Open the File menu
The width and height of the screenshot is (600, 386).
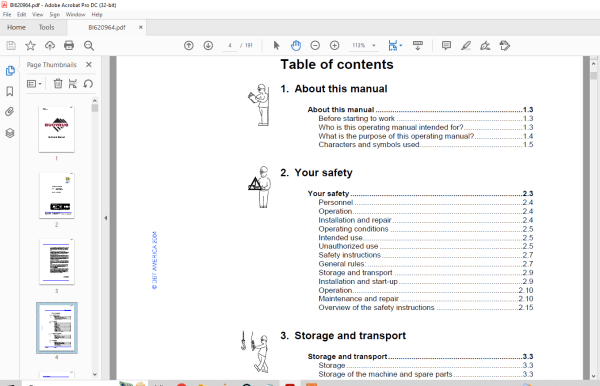pos(7,15)
